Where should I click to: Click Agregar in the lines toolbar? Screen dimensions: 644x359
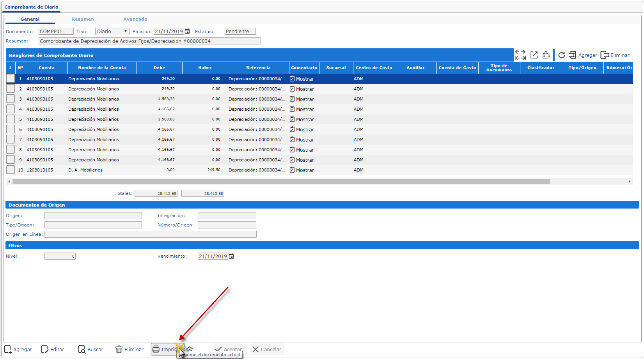pyautogui.click(x=583, y=55)
